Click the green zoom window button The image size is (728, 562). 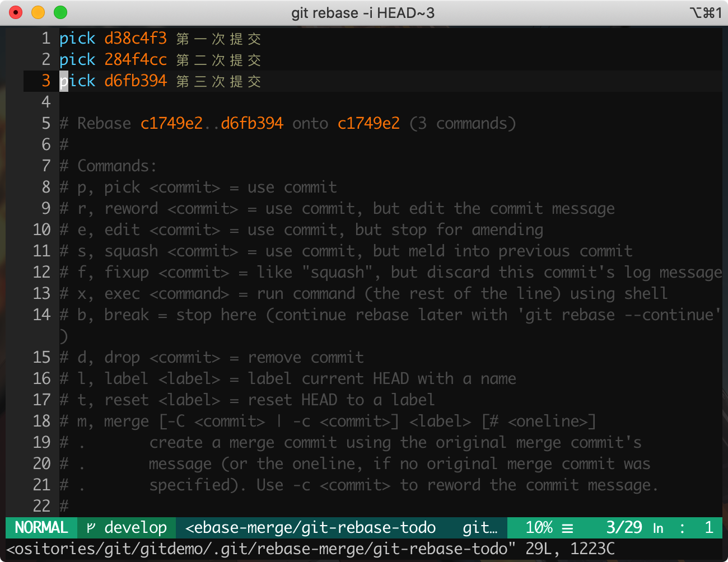click(x=60, y=12)
